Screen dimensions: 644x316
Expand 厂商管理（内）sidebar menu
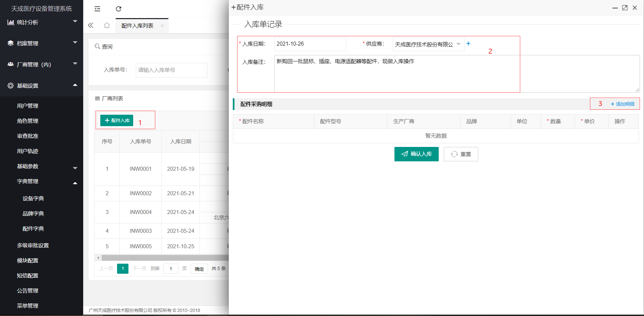[42, 64]
